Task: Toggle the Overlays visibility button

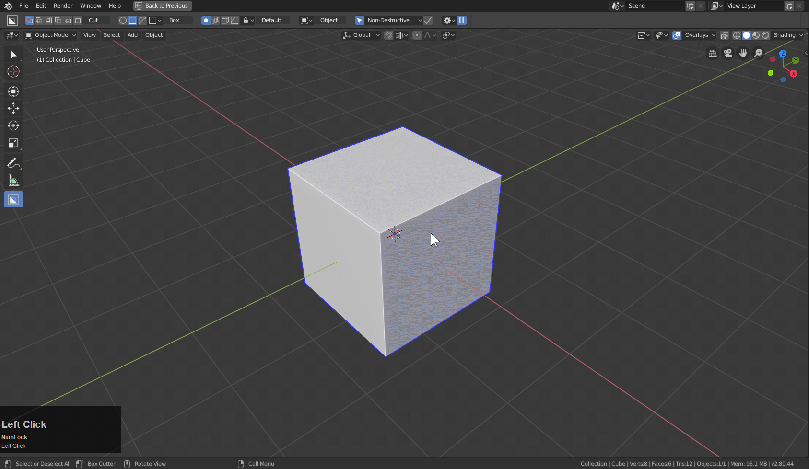Action: 677,35
